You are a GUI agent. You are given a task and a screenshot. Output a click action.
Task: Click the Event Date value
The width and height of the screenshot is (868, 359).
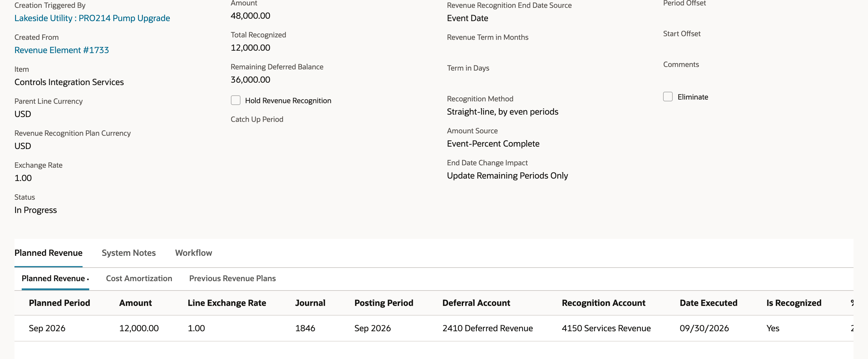(467, 18)
